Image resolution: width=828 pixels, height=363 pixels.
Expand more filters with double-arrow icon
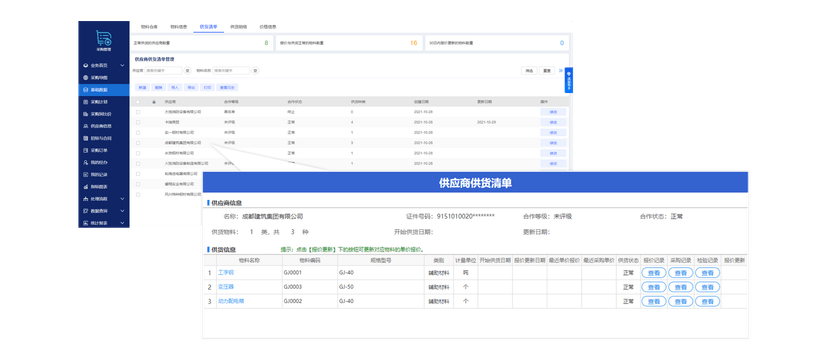click(560, 70)
